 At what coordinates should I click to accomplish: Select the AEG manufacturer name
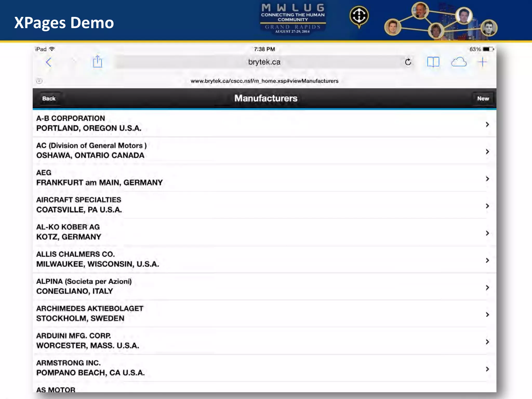point(44,172)
